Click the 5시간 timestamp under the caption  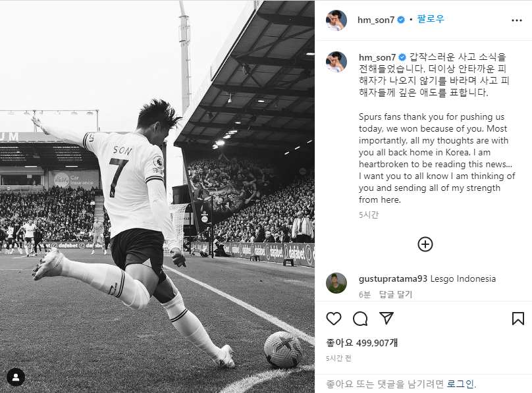click(369, 215)
